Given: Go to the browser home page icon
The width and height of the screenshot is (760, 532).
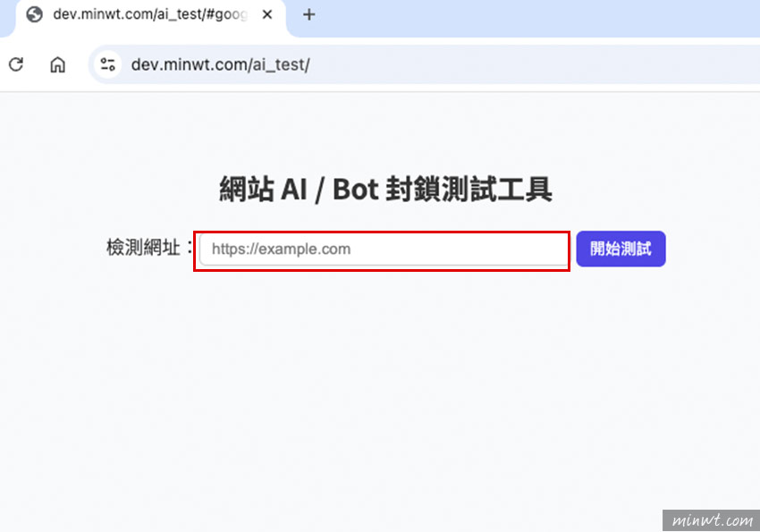Looking at the screenshot, I should tap(57, 64).
